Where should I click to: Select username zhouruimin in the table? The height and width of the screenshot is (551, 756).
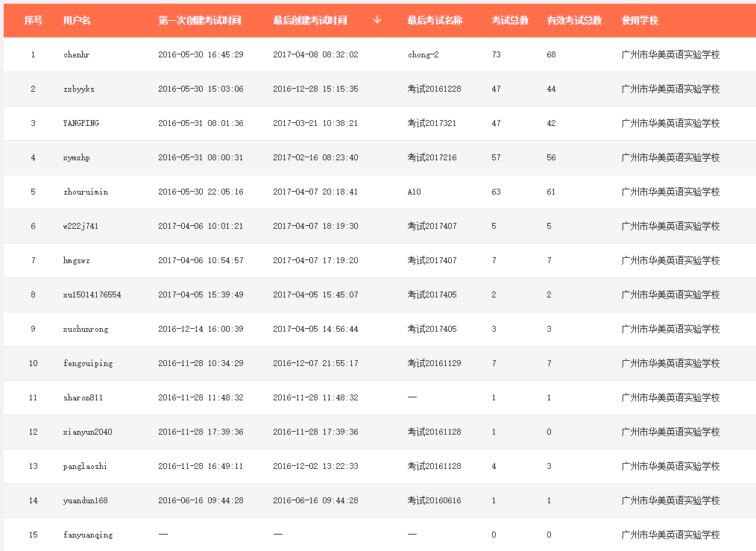coord(86,192)
